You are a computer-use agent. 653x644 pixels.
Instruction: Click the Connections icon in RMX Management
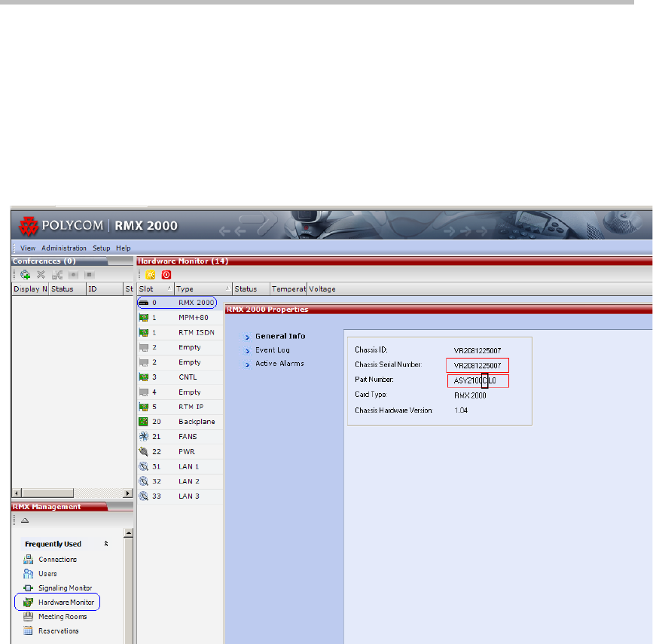tap(29, 559)
